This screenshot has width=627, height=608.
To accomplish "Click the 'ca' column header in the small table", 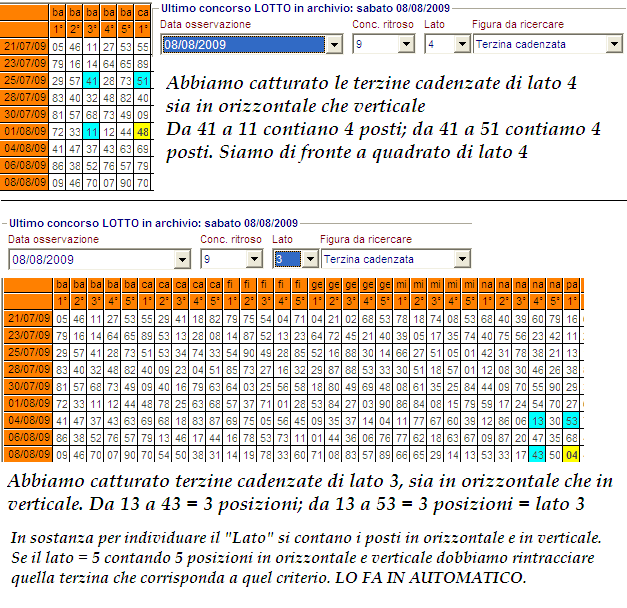I will 143,13.
